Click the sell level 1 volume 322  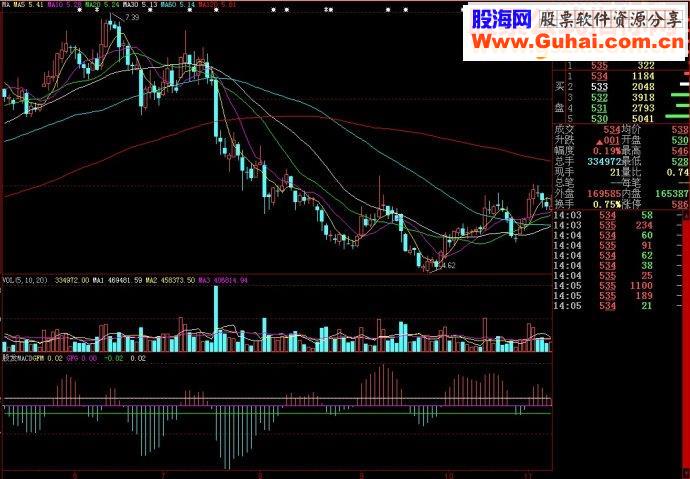[646, 66]
